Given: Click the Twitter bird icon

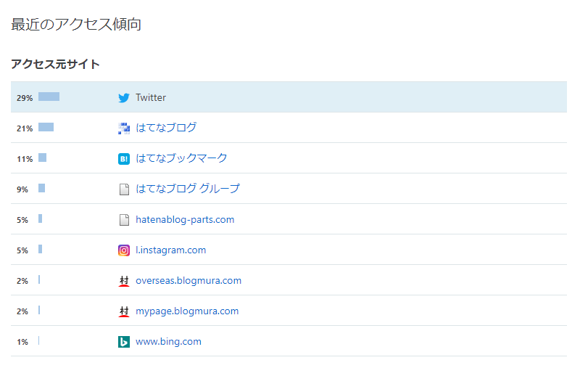Looking at the screenshot, I should click(x=124, y=98).
